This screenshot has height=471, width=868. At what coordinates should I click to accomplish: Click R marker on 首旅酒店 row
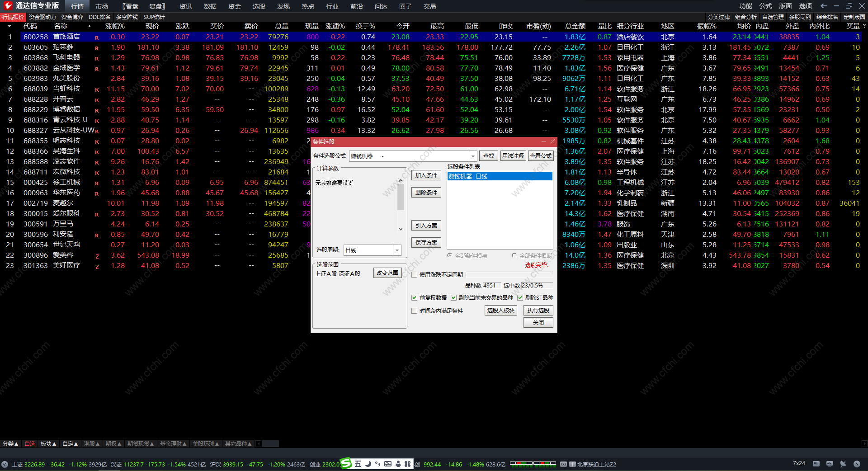click(x=97, y=38)
